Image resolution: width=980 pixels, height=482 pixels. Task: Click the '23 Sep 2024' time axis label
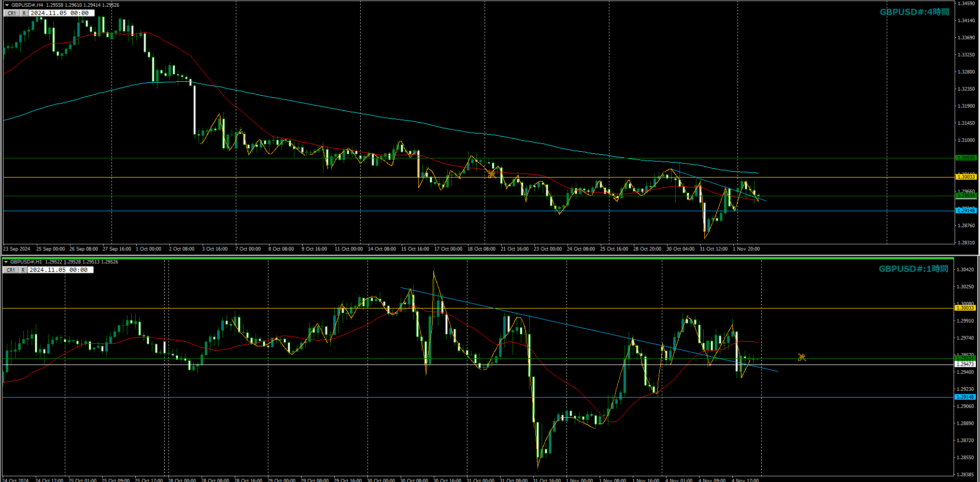[x=17, y=249]
